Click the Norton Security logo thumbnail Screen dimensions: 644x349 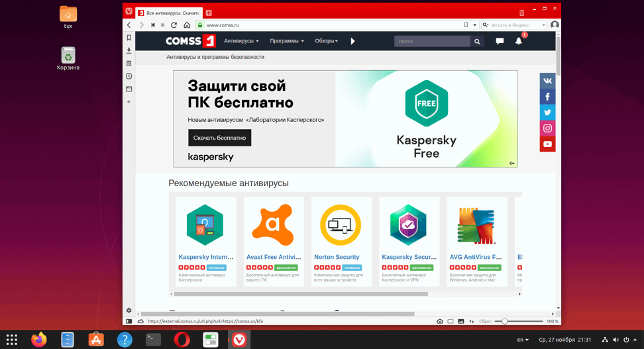coord(341,225)
